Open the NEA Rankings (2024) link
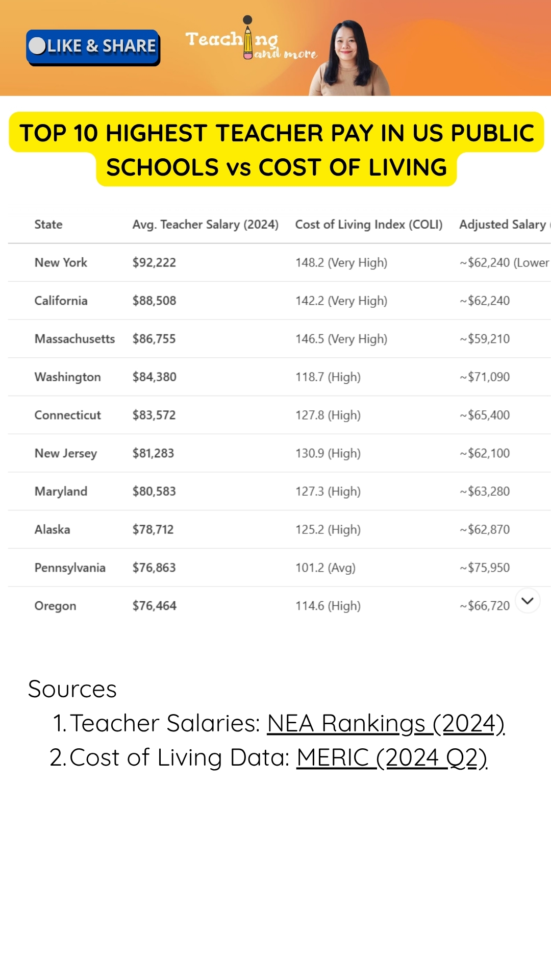 pyautogui.click(x=386, y=724)
